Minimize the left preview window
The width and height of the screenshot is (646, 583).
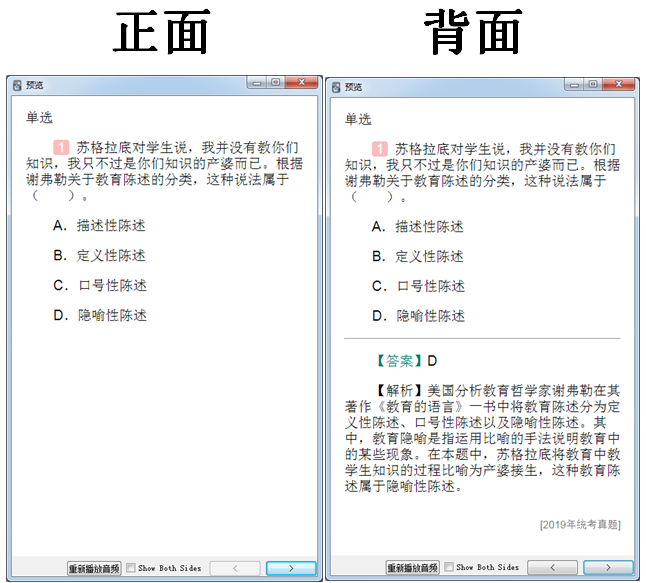257,83
